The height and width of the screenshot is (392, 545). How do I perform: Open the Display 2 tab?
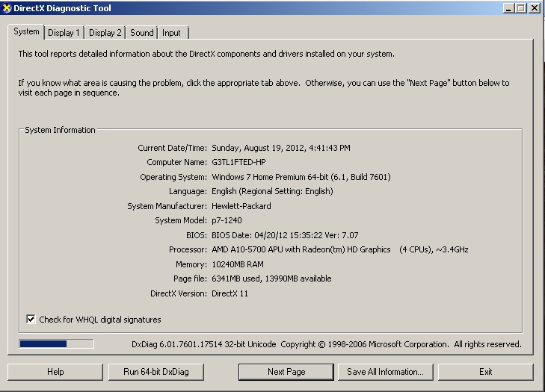tap(105, 33)
